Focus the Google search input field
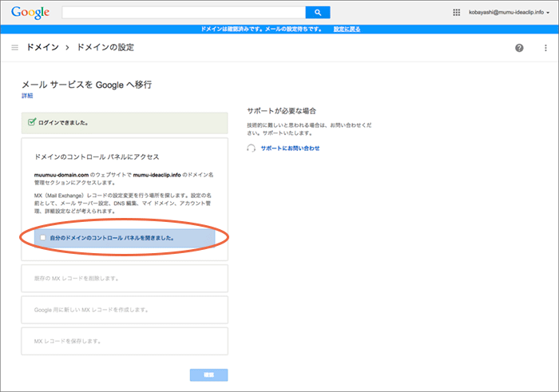 [x=184, y=13]
